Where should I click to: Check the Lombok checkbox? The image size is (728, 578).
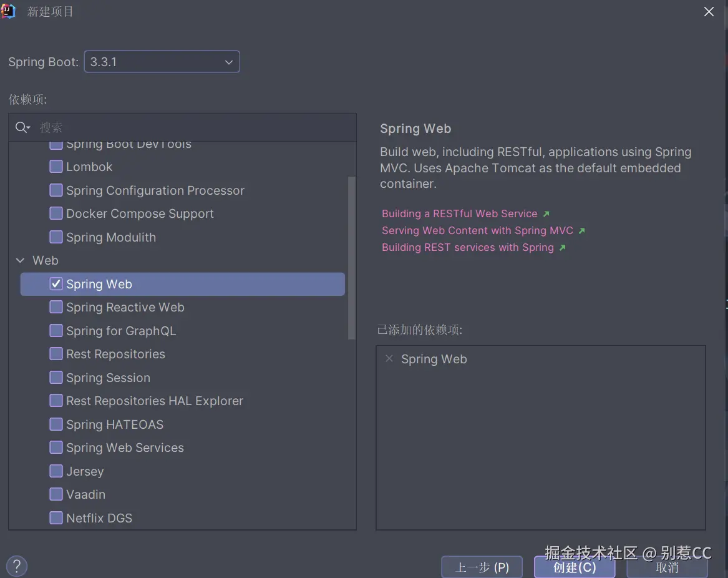pos(56,166)
